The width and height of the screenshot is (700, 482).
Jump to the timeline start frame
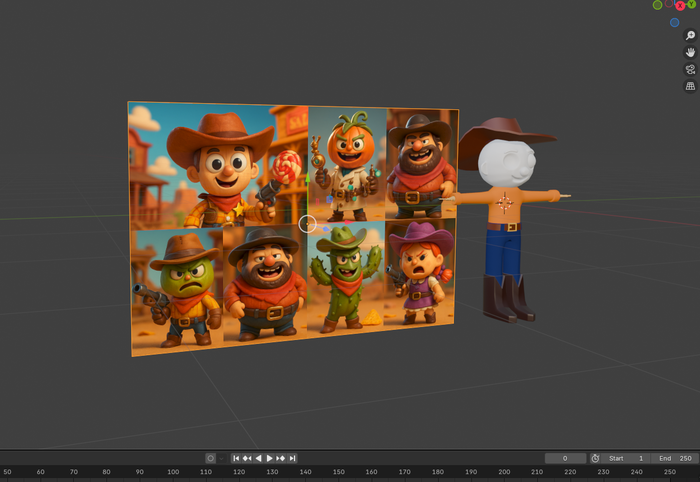click(x=236, y=458)
